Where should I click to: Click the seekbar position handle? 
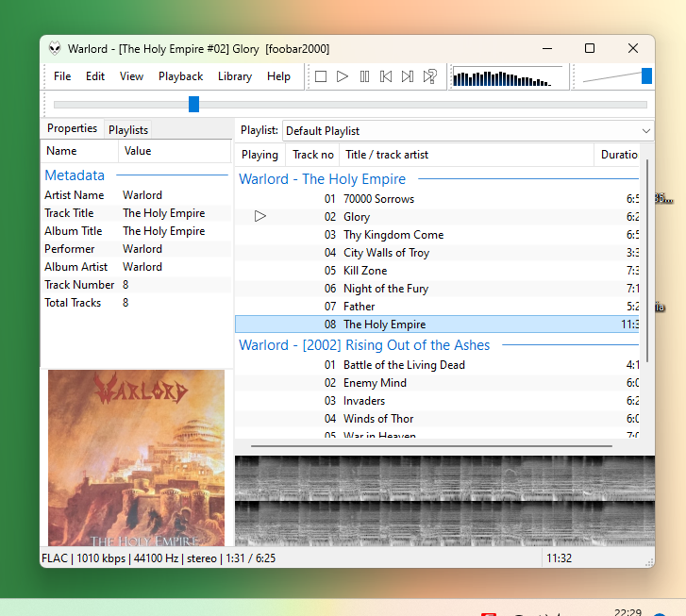(x=193, y=105)
